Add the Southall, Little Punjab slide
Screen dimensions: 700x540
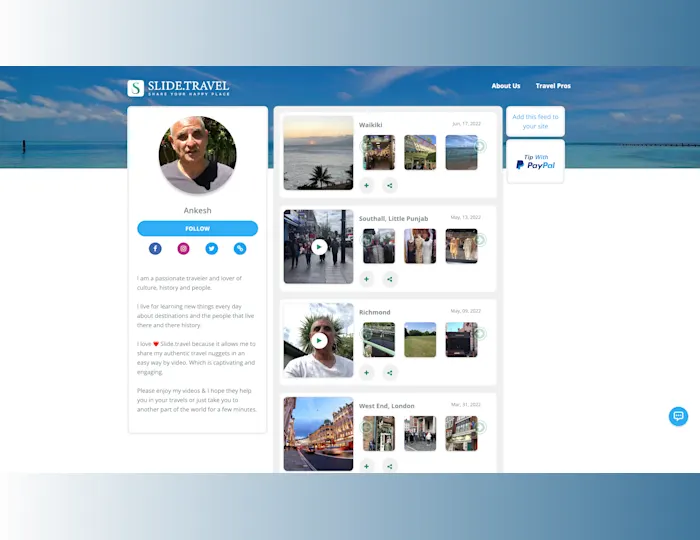pyautogui.click(x=367, y=279)
